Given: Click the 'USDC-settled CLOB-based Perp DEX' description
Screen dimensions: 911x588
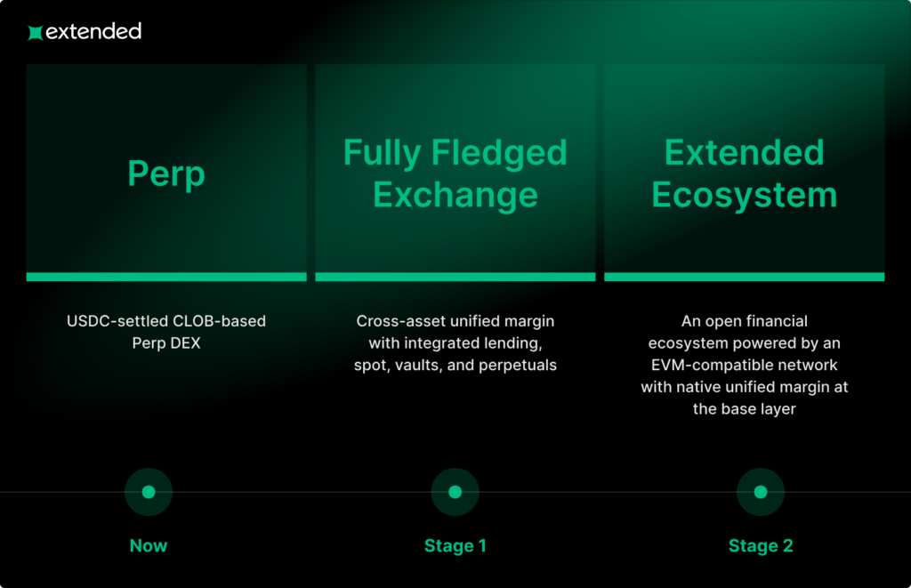Looking at the screenshot, I should click(x=166, y=331).
